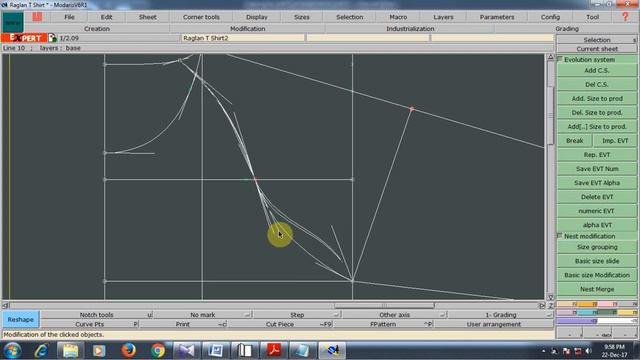
Task: Click the sheet icon next to EXPERT badge
Action: click(x=52, y=38)
